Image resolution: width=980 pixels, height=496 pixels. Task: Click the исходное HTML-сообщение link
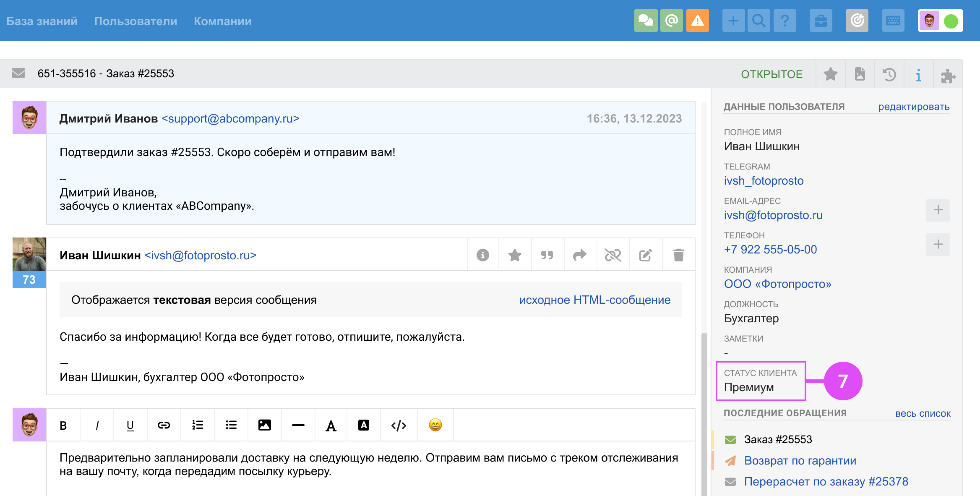(x=594, y=300)
